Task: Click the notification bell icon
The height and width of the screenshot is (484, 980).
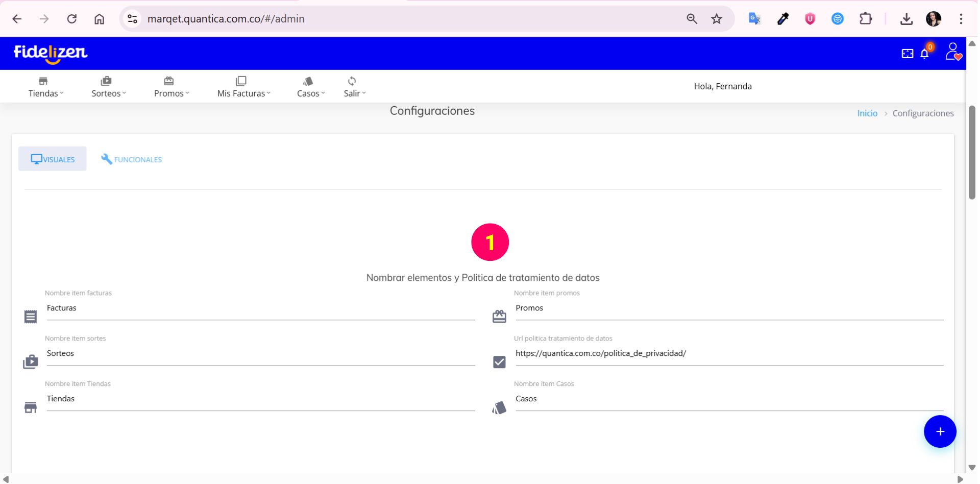Action: coord(924,54)
